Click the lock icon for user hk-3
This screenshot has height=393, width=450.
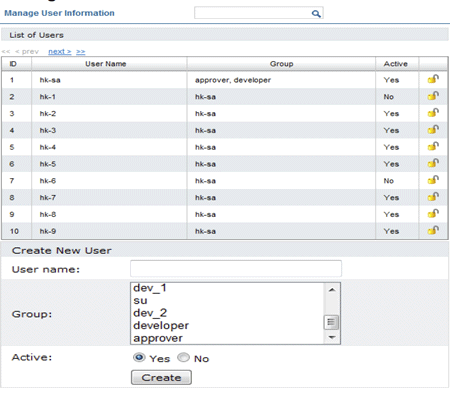click(433, 129)
